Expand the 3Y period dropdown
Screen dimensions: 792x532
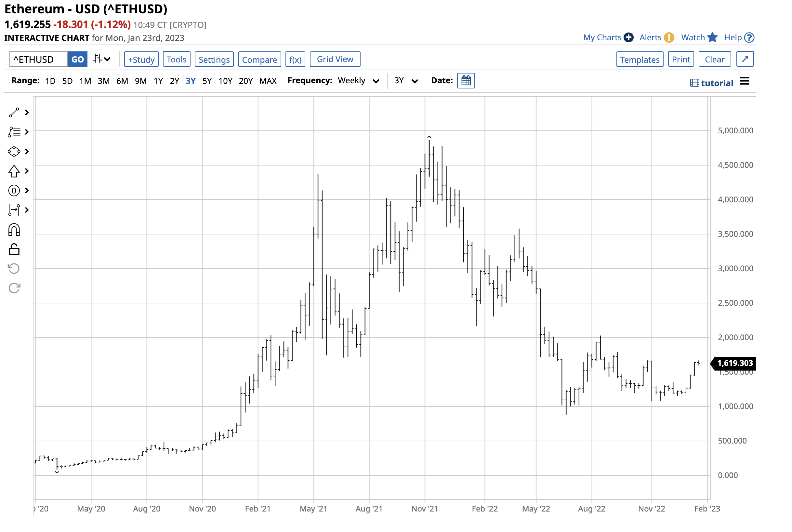(406, 81)
